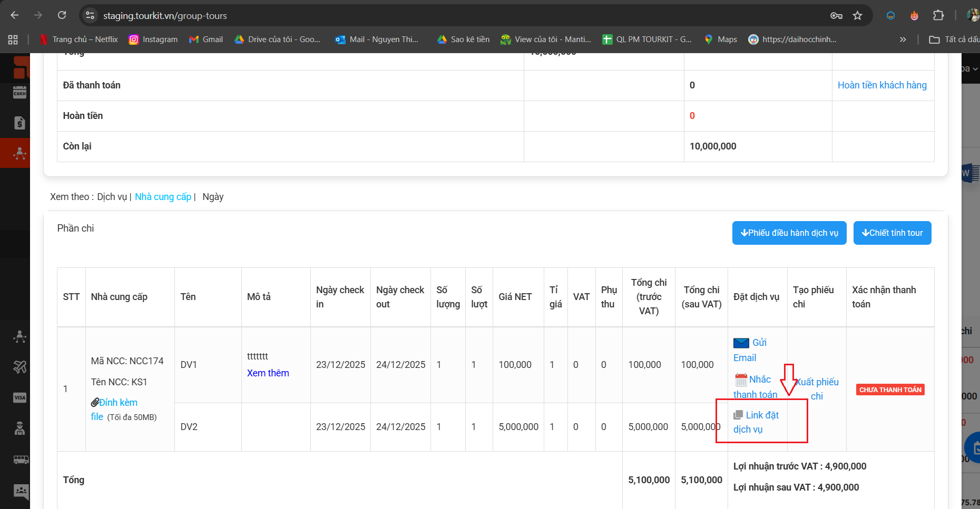
Task: Open the VISA services sidebar icon
Action: [19, 397]
